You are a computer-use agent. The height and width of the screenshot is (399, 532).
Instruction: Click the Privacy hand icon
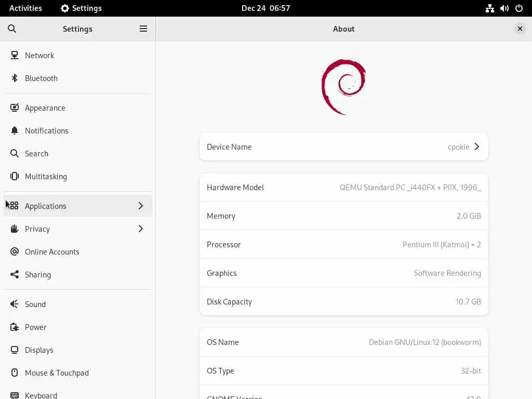click(x=14, y=229)
